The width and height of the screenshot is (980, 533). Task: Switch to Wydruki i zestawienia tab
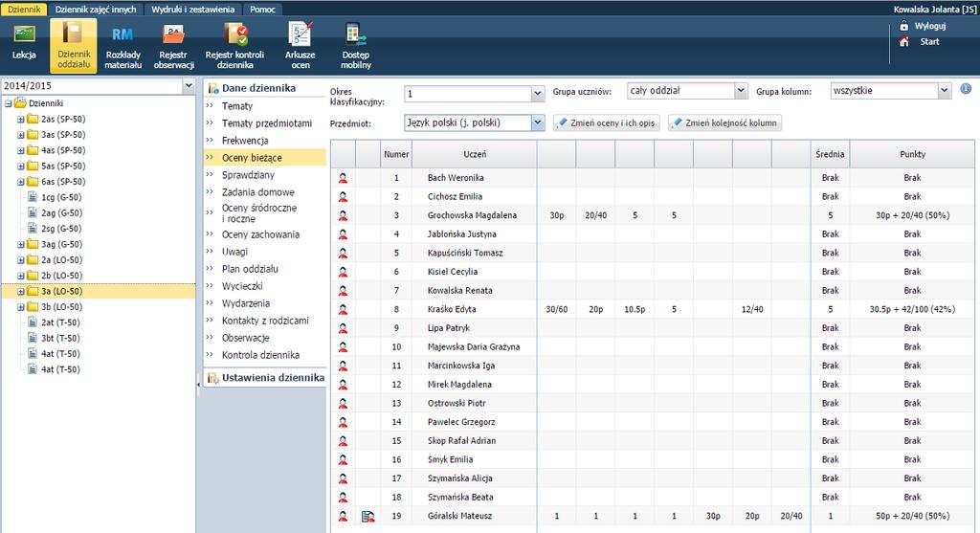coord(192,10)
